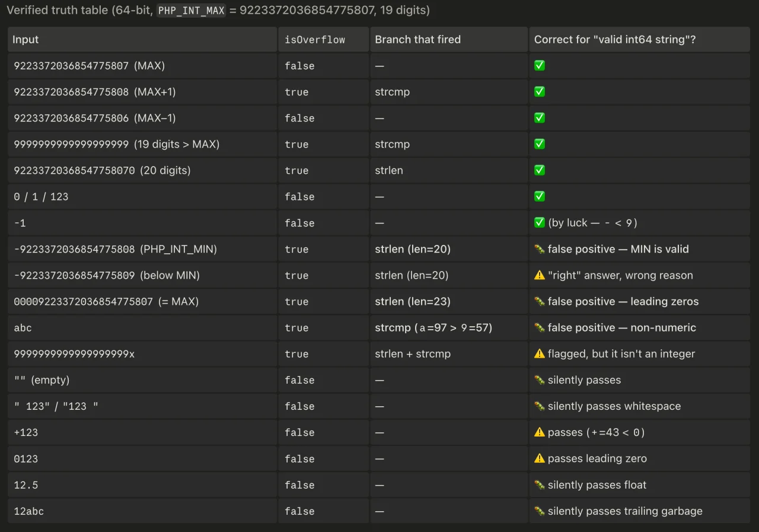The height and width of the screenshot is (532, 759).
Task: Click the "strcmp (a=97 > 9=57)" branch cell
Action: click(449, 327)
